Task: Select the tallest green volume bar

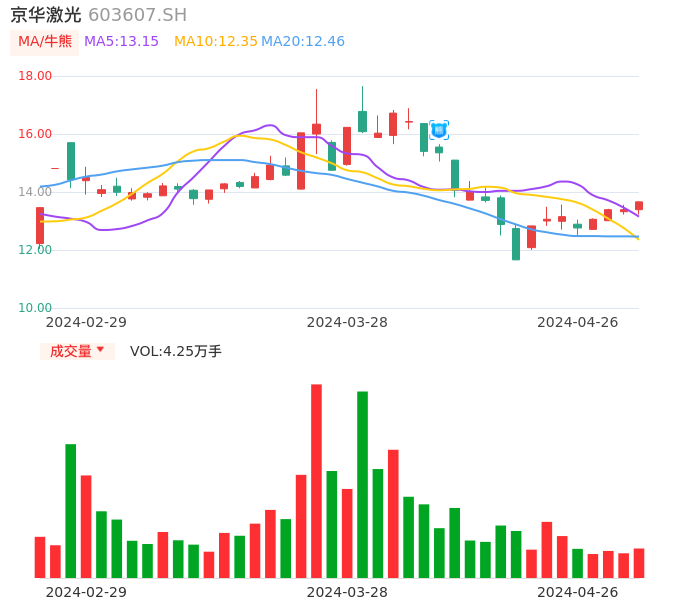Action: coord(362,484)
